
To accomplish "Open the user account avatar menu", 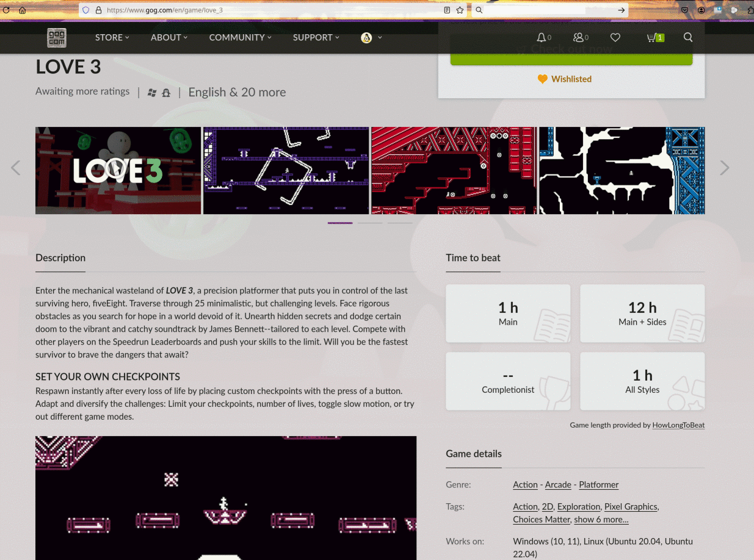I will 371,38.
